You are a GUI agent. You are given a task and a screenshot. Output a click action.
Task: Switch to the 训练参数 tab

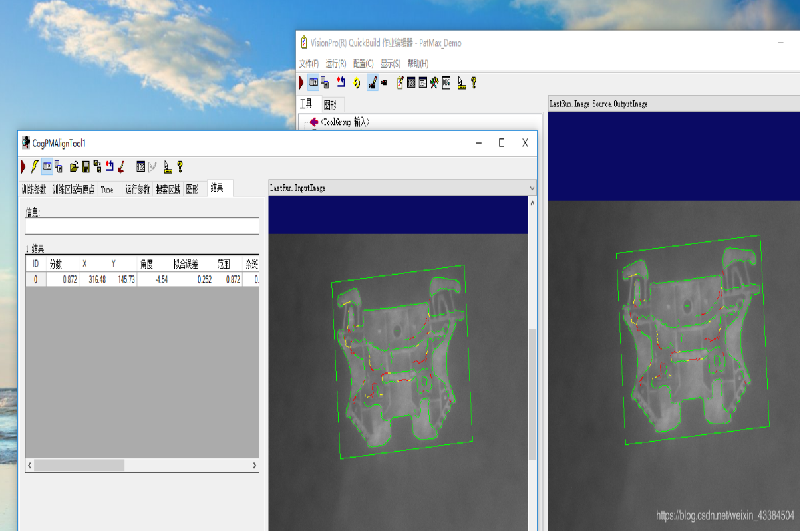tap(34, 190)
